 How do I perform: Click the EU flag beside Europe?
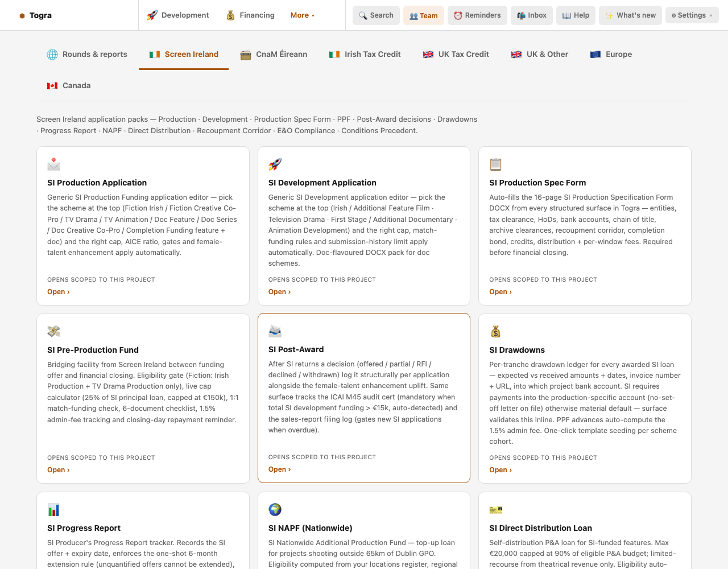(x=595, y=55)
